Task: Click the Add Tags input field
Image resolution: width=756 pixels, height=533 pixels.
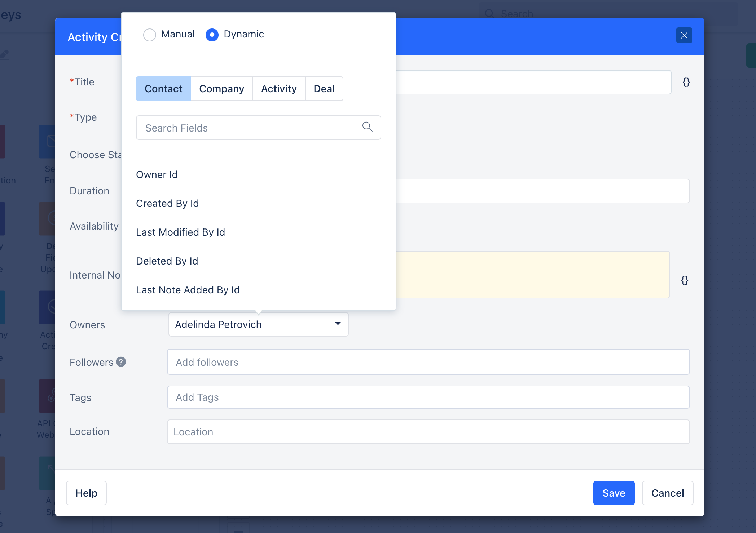Action: pyautogui.click(x=428, y=397)
